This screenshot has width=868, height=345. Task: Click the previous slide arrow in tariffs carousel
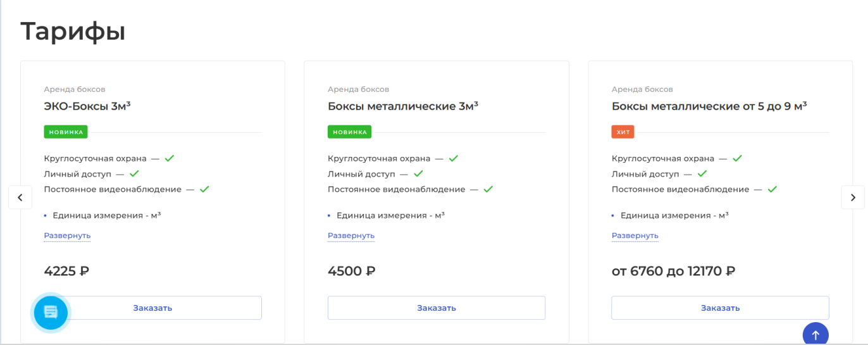point(20,198)
